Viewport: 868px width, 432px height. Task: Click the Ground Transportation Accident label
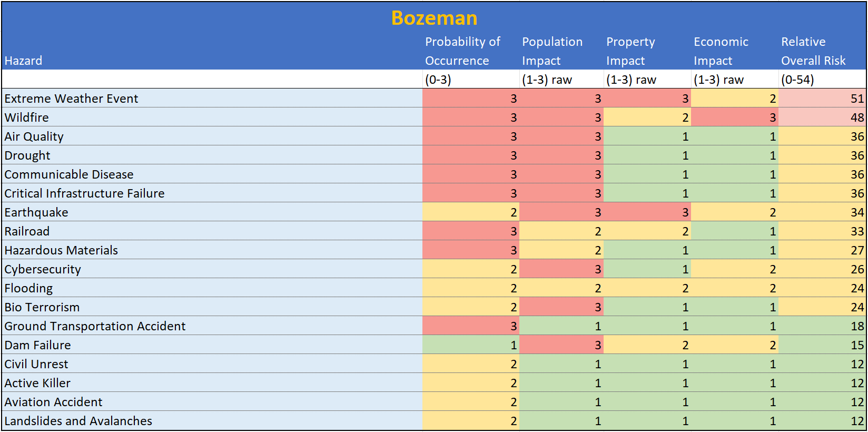[x=95, y=326]
